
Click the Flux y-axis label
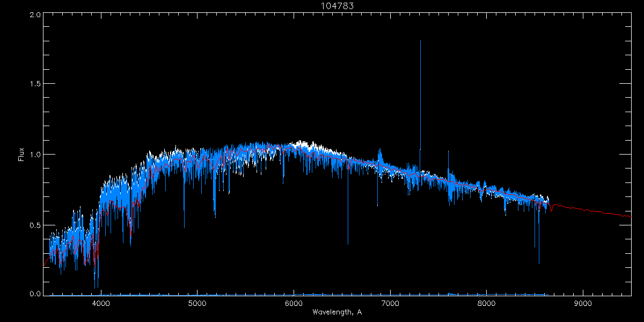[x=21, y=155]
